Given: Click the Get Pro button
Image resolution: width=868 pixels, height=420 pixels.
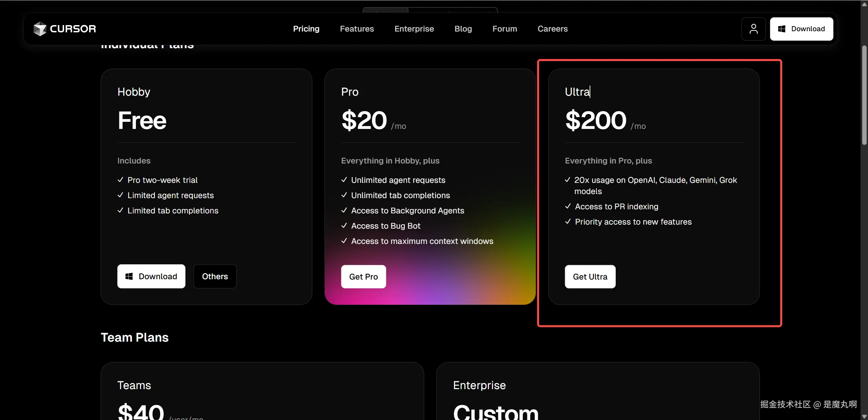Looking at the screenshot, I should click(x=363, y=277).
